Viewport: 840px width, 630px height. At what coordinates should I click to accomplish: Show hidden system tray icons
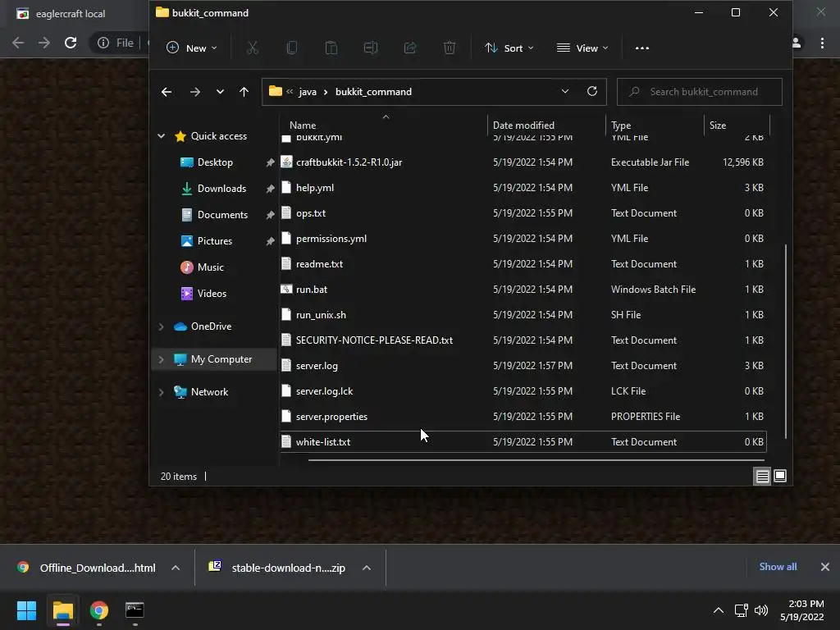[719, 610]
